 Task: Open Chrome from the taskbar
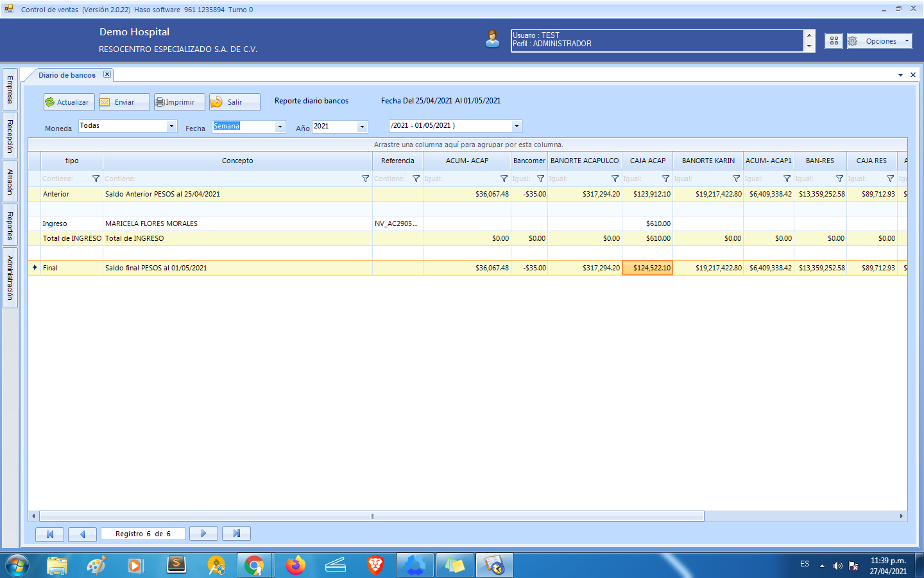[254, 566]
